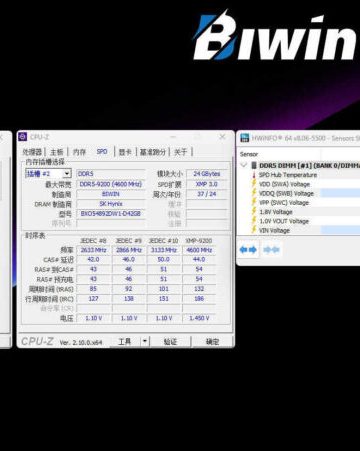The height and width of the screenshot is (451, 360).
Task: Click the memory module icon beside DDR5 DIMM [#1]
Action: point(254,165)
